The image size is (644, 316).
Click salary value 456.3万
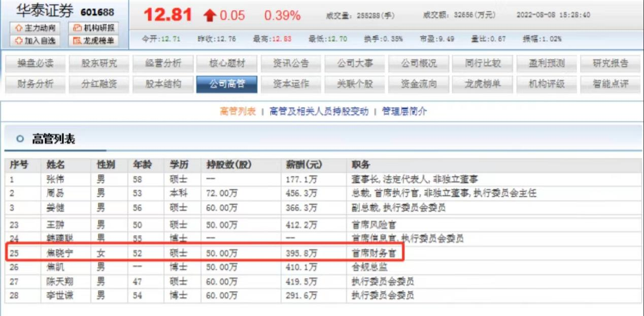301,193
